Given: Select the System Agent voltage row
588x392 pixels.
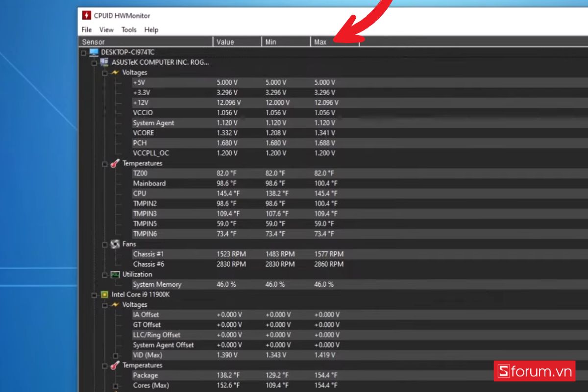Looking at the screenshot, I should [360, 122].
